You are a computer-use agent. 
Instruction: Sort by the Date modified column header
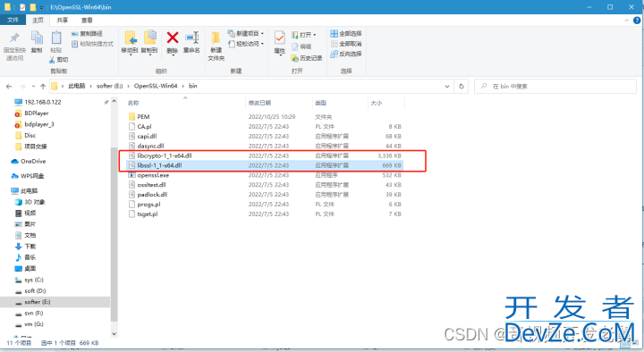[x=259, y=103]
